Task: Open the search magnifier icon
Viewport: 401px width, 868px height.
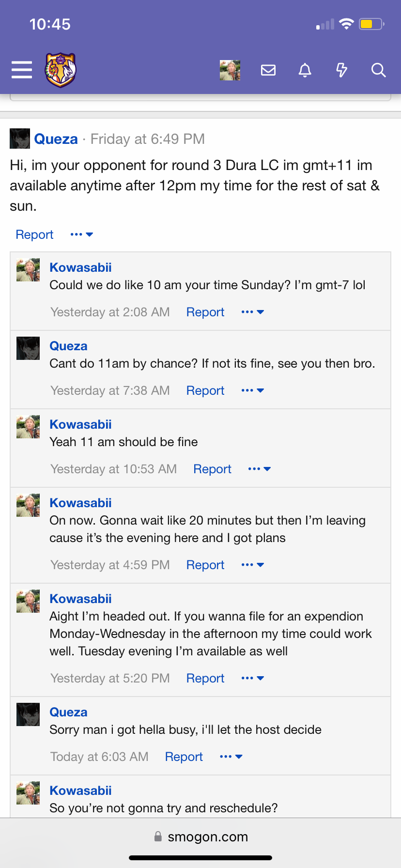Action: pyautogui.click(x=378, y=70)
